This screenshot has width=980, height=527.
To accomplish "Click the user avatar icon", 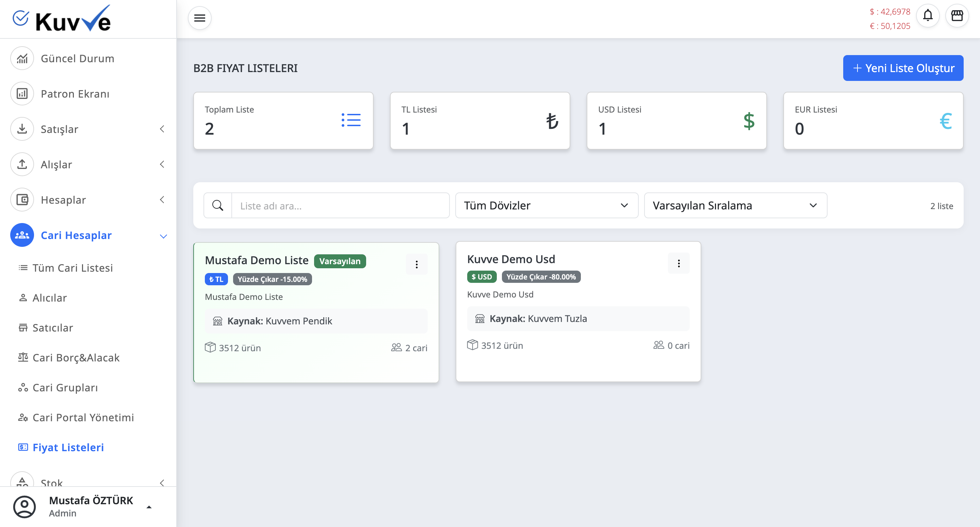I will coord(24,506).
